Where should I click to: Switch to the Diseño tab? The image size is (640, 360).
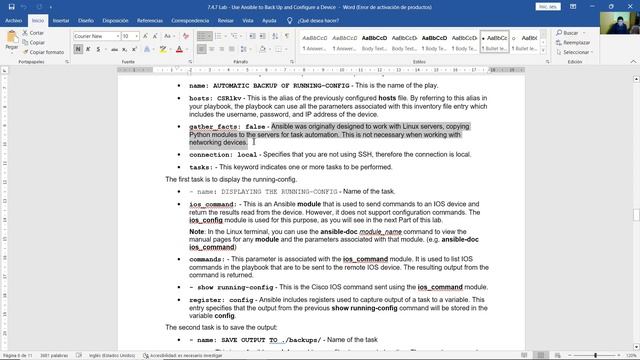86,20
